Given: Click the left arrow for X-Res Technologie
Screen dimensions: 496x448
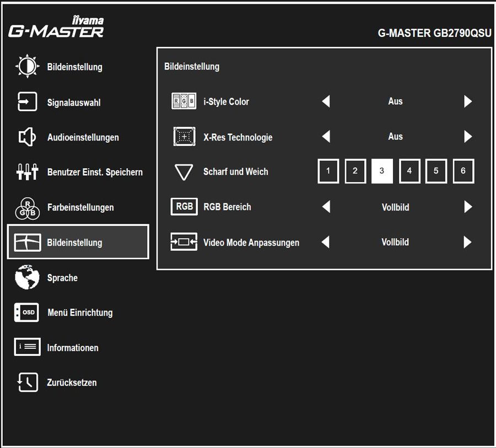Looking at the screenshot, I should (326, 136).
